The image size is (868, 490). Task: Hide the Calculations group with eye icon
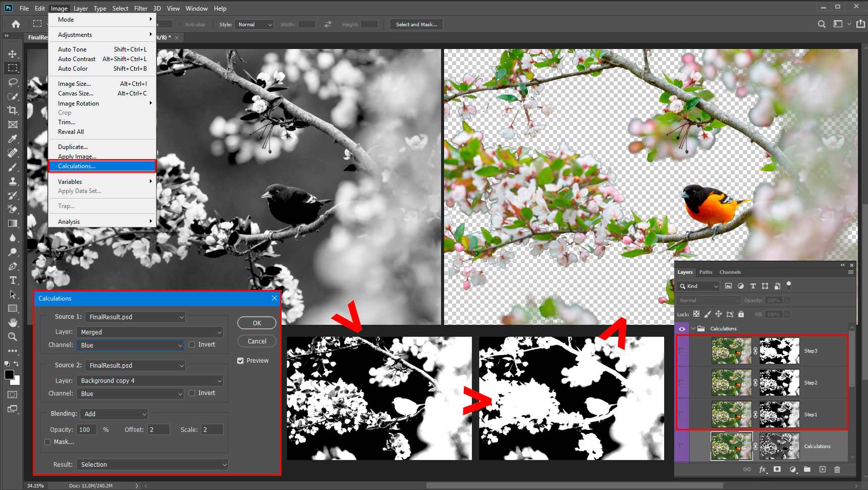point(682,329)
